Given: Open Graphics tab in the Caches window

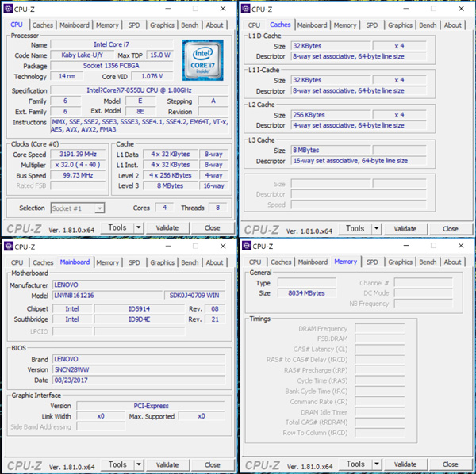Looking at the screenshot, I should [400, 25].
